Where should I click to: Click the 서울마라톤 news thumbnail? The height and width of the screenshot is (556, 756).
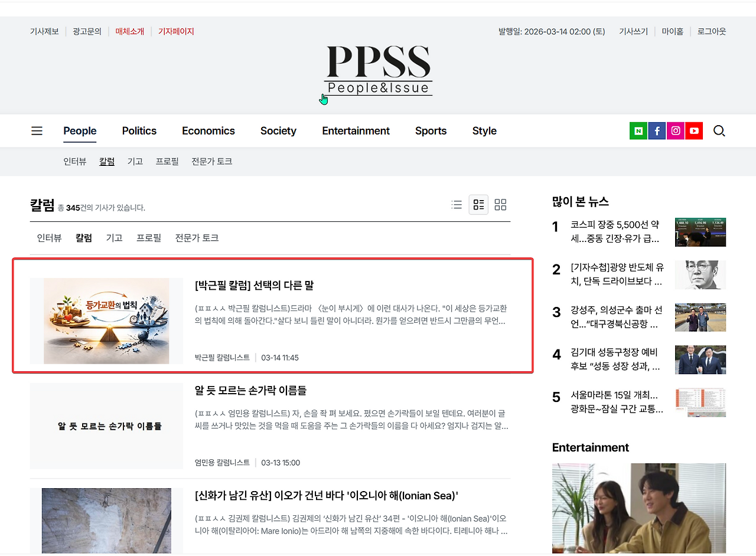click(700, 402)
